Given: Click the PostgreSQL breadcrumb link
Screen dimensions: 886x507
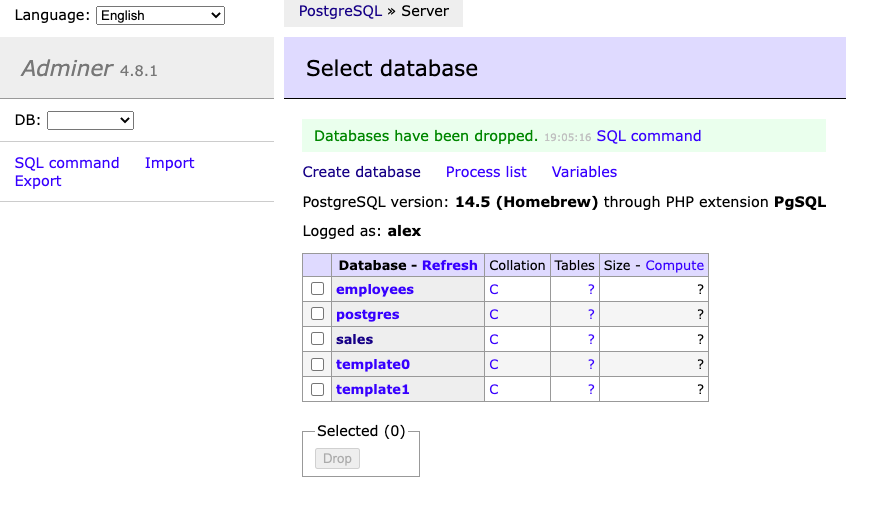Looking at the screenshot, I should pyautogui.click(x=340, y=12).
